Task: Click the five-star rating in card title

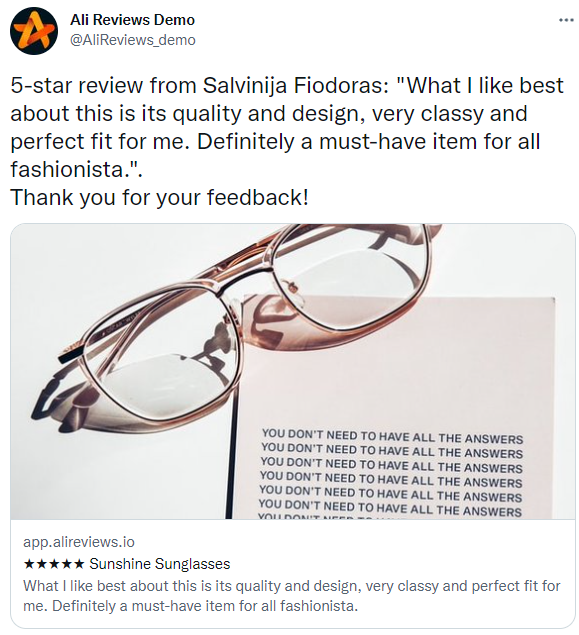Action: pos(54,564)
